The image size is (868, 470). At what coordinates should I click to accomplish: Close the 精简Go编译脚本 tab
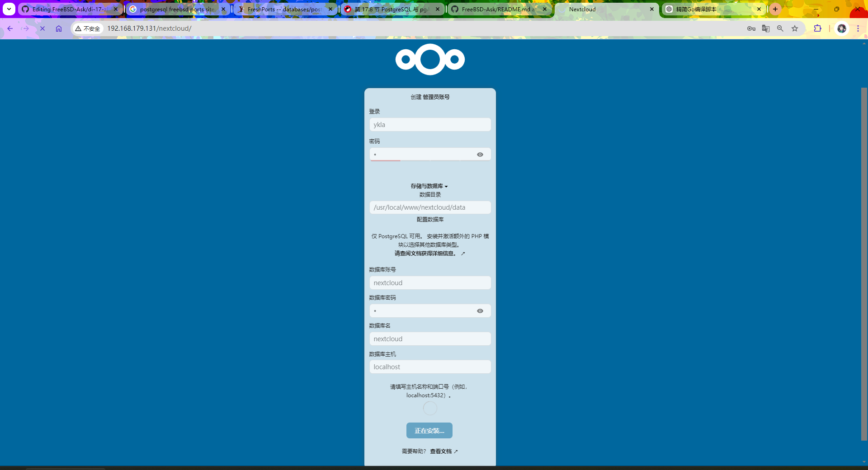click(x=759, y=9)
